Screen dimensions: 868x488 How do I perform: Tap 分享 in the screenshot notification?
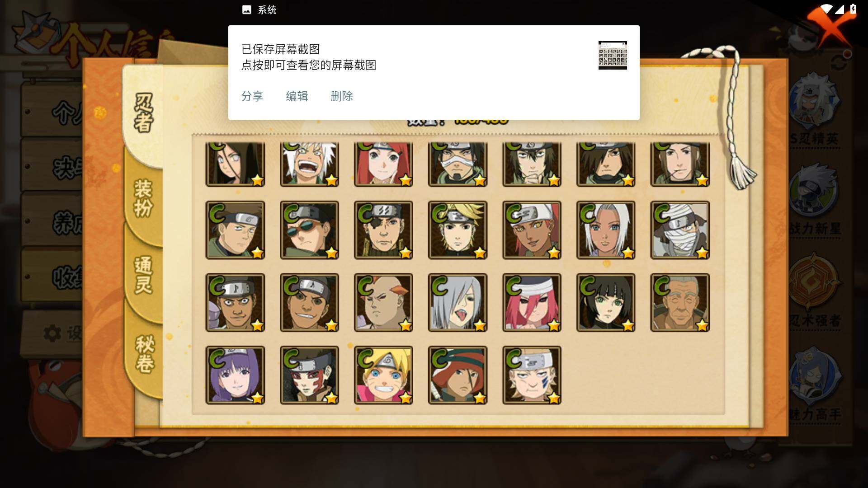(252, 96)
